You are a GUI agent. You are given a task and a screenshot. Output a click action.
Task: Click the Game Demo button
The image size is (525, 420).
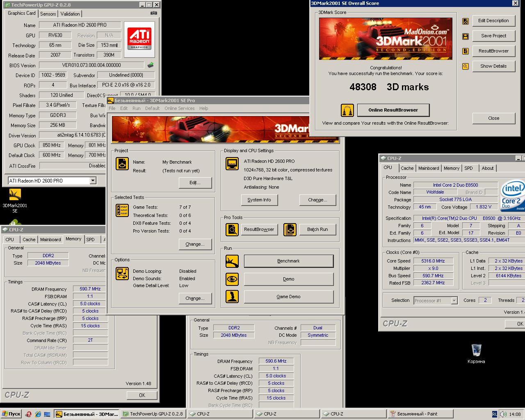click(x=289, y=297)
